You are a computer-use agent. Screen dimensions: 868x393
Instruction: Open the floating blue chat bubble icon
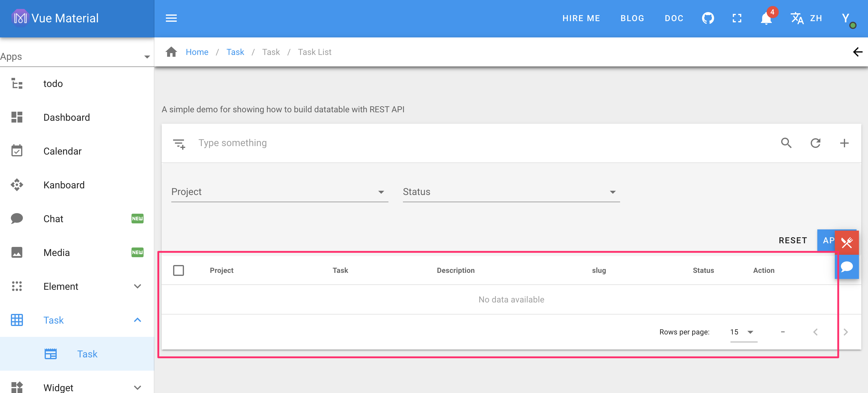tap(847, 267)
